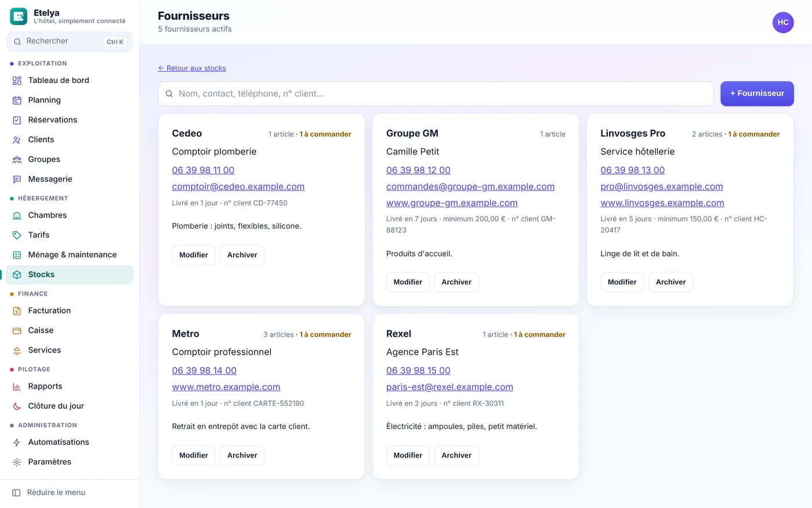
Task: Click the Planning calendar icon
Action: click(17, 100)
